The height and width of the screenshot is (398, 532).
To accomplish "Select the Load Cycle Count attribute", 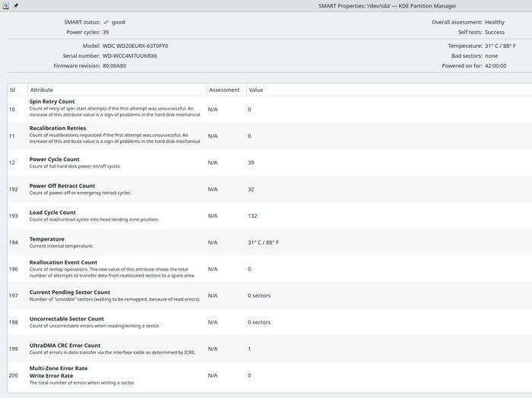I will point(52,213).
